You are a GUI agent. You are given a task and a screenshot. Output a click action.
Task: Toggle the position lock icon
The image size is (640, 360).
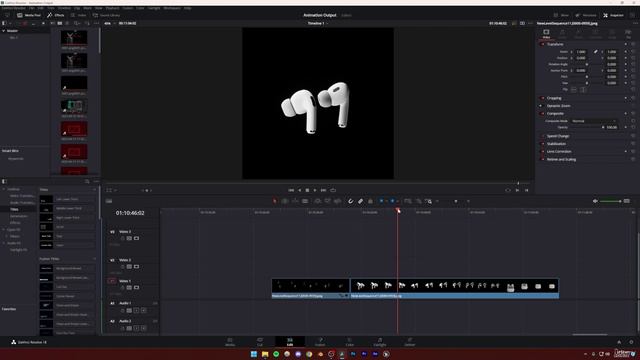click(x=370, y=201)
